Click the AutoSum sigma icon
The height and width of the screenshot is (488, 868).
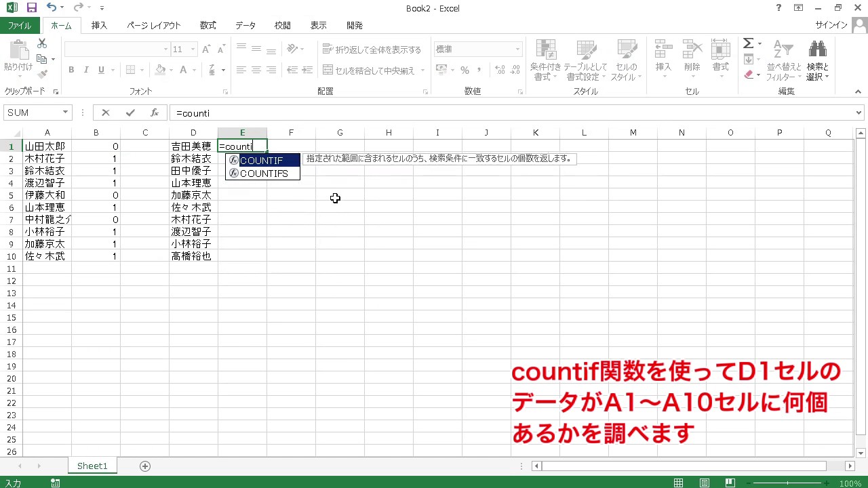749,43
